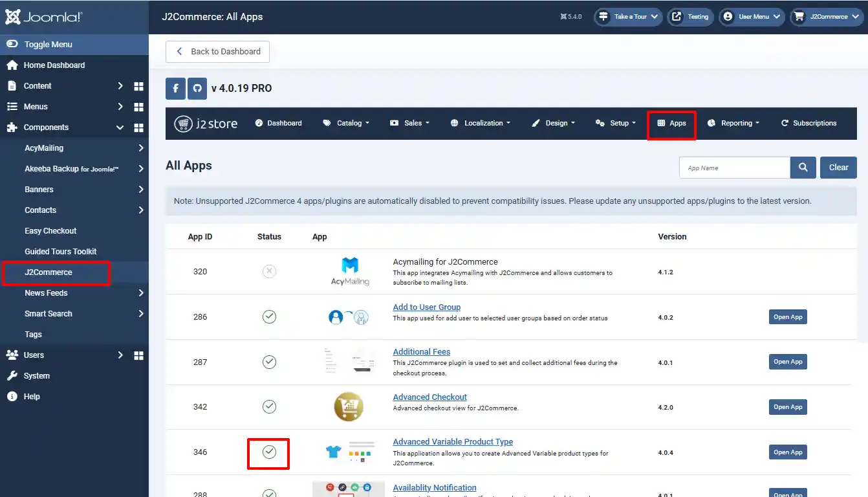
Task: Expand the Content sidebar menu
Action: (x=120, y=86)
